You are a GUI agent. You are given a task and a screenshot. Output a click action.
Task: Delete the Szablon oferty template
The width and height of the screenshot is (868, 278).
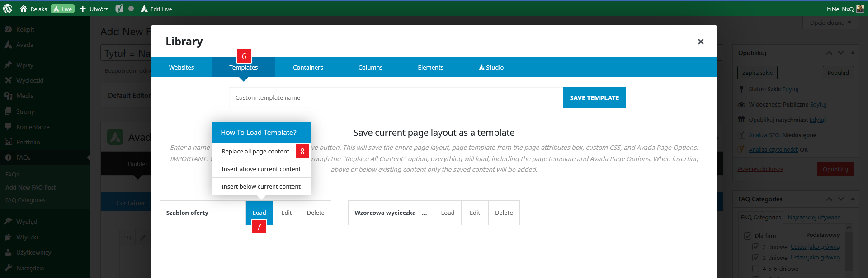pos(316,213)
